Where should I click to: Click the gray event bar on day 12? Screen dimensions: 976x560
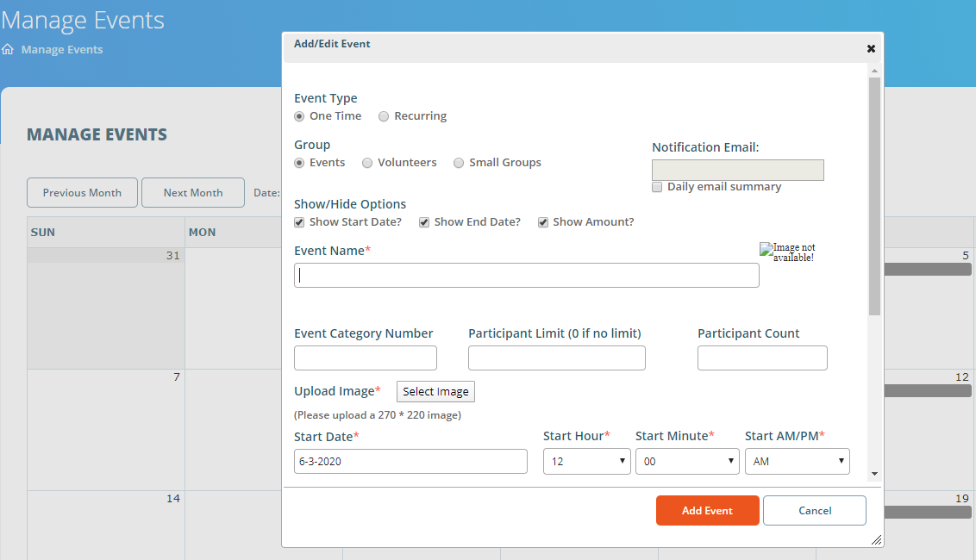coord(928,391)
